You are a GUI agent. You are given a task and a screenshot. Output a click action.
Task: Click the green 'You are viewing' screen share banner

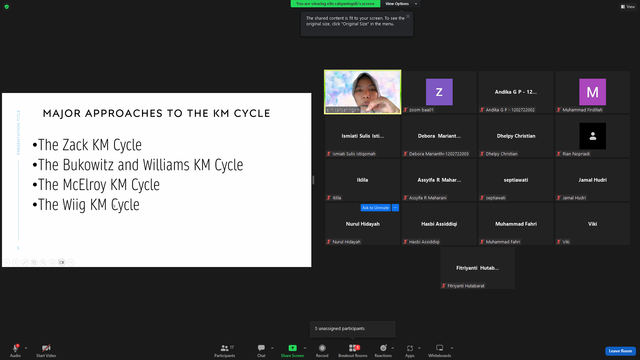335,4
